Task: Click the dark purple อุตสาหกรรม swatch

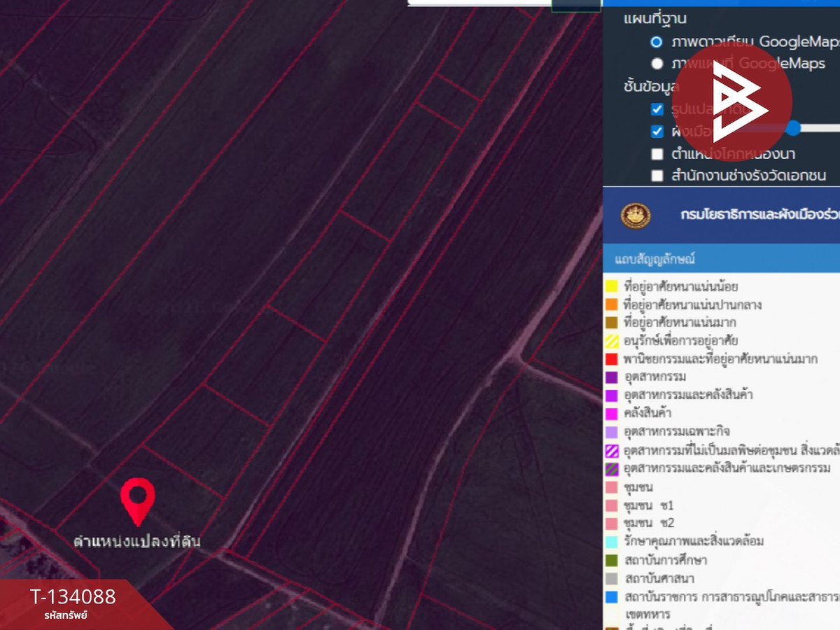Action: pyautogui.click(x=611, y=377)
